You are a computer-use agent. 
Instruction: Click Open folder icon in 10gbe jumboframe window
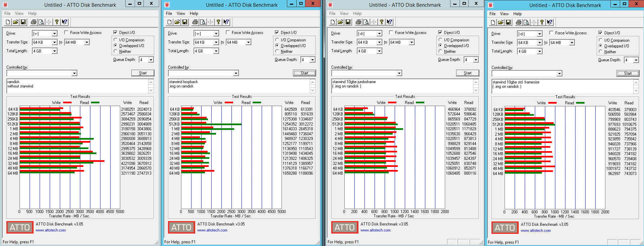[340, 22]
